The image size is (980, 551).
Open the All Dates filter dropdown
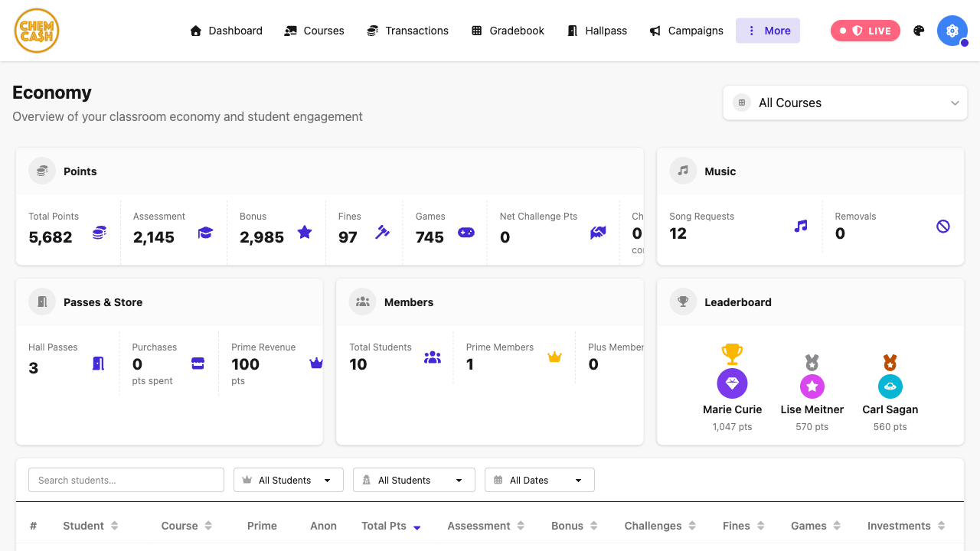(x=540, y=480)
